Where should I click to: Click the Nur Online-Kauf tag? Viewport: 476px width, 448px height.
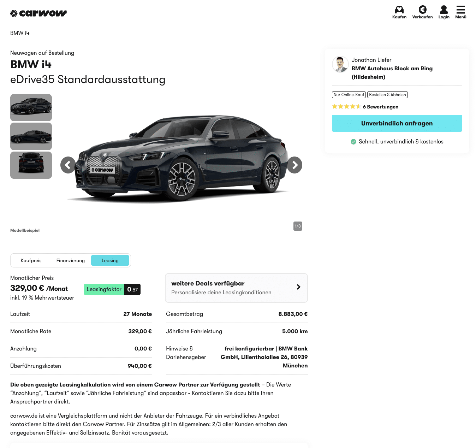coord(349,95)
